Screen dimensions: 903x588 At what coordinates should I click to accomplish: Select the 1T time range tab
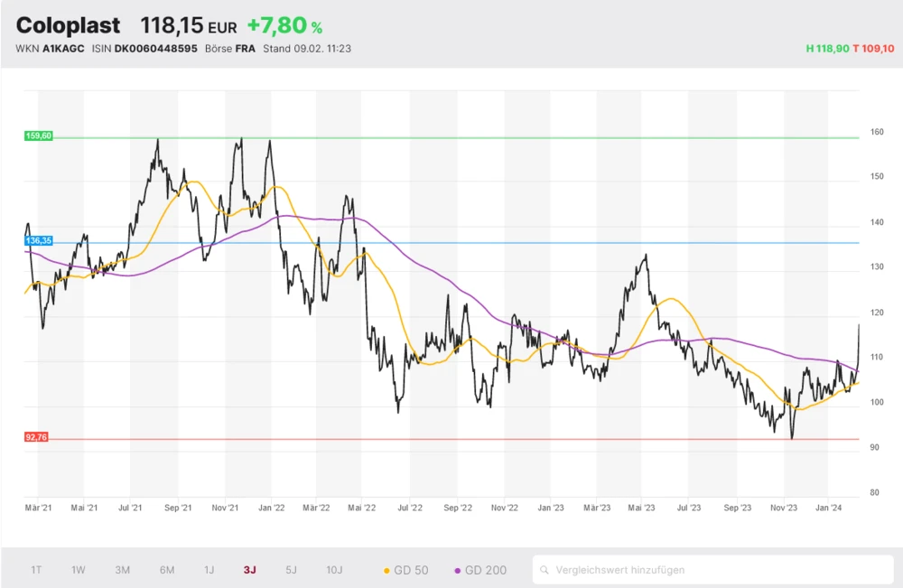coord(36,570)
